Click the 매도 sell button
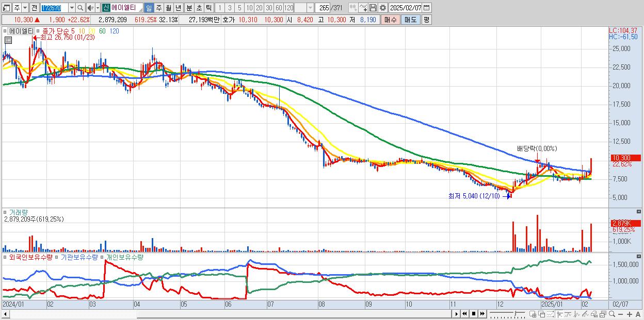This screenshot has height=320, width=644. tap(410, 20)
